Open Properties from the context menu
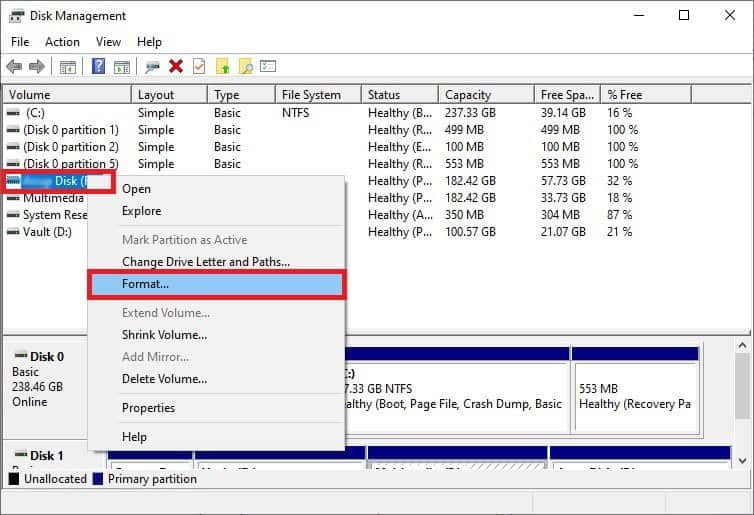 (216, 408)
